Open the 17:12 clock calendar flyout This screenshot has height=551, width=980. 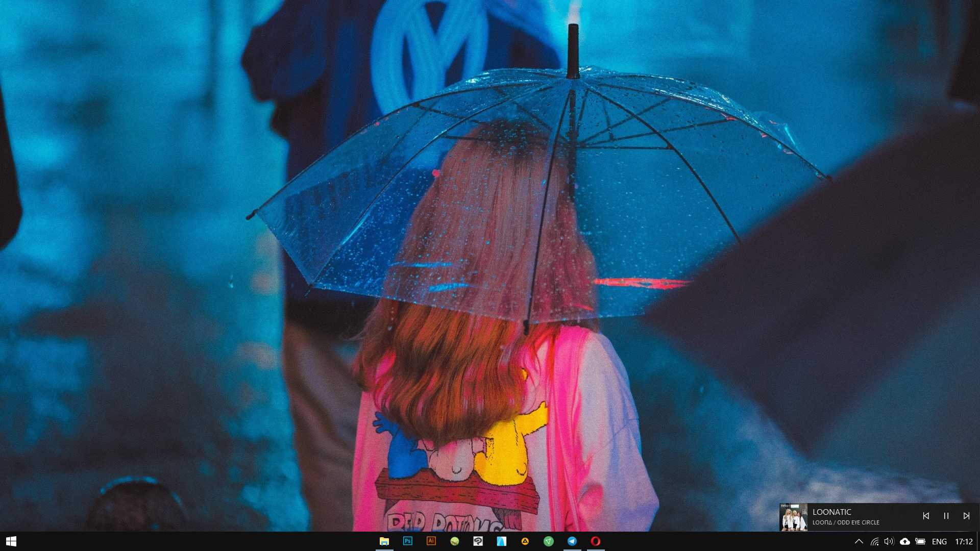pos(964,542)
